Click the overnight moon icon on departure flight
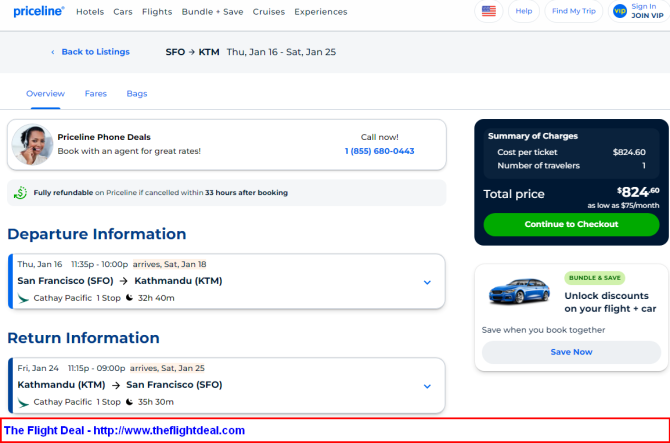Image resolution: width=670 pixels, height=443 pixels. pyautogui.click(x=129, y=298)
